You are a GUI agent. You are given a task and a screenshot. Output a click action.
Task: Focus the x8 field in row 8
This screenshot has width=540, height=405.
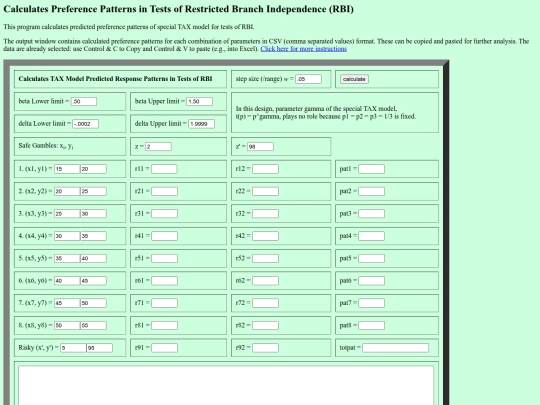(67, 326)
